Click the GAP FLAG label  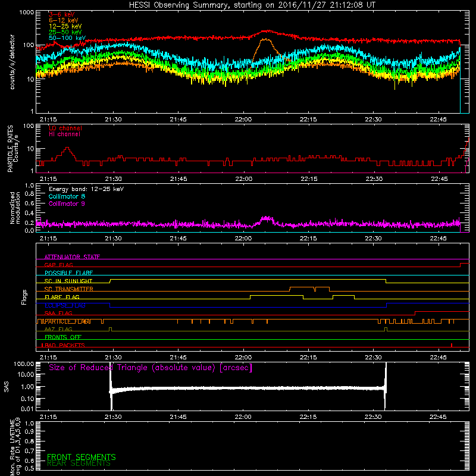tap(58, 265)
